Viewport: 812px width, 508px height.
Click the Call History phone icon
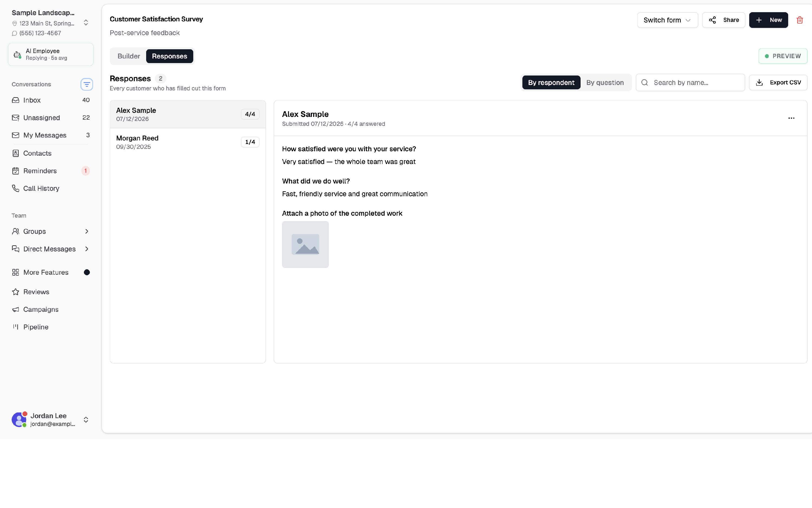[15, 188]
